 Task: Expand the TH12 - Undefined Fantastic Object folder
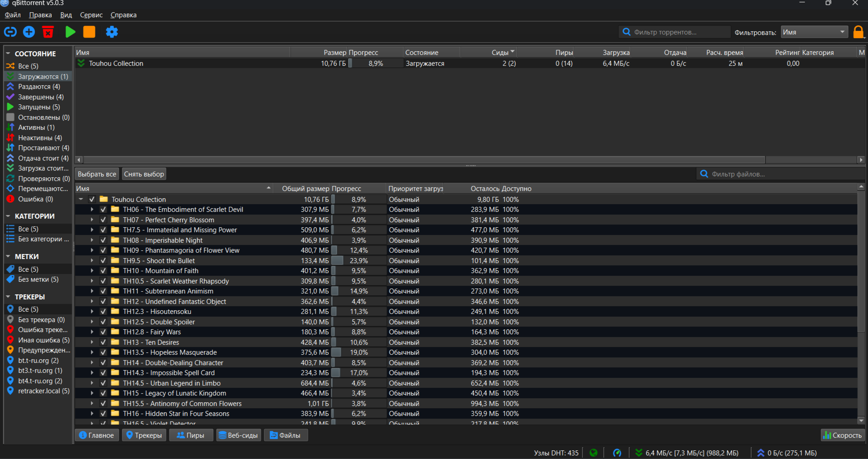(92, 301)
